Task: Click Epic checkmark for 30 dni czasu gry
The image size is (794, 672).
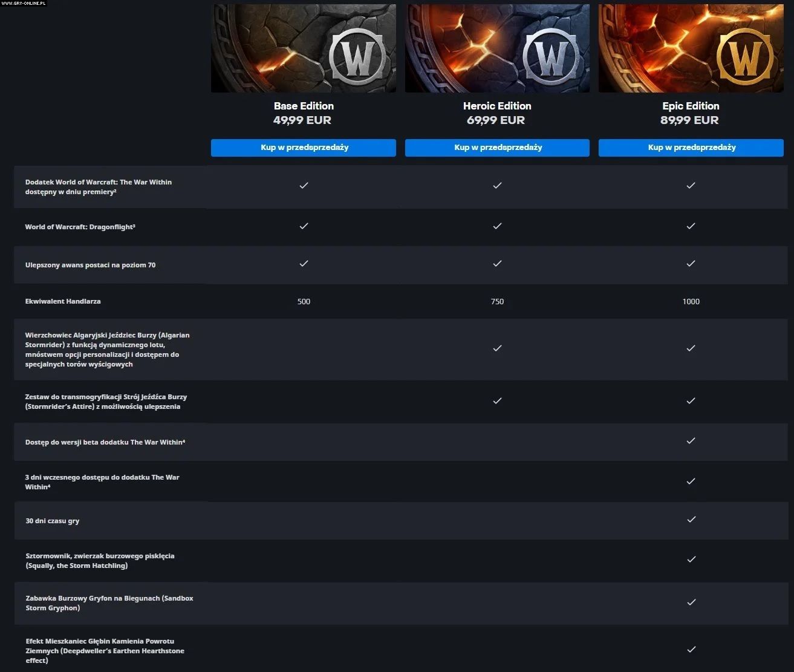Action: coord(691,520)
